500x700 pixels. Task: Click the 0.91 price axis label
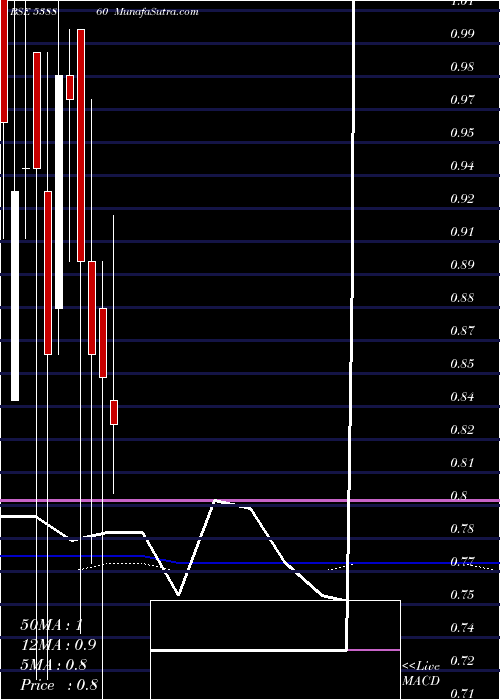pos(462,232)
